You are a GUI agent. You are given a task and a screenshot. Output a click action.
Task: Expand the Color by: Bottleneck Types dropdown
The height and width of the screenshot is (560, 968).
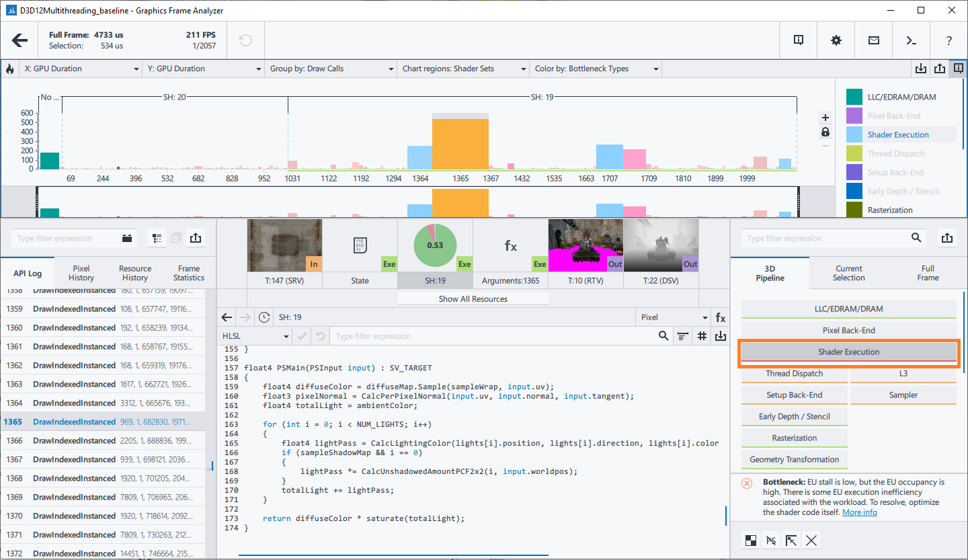click(596, 69)
